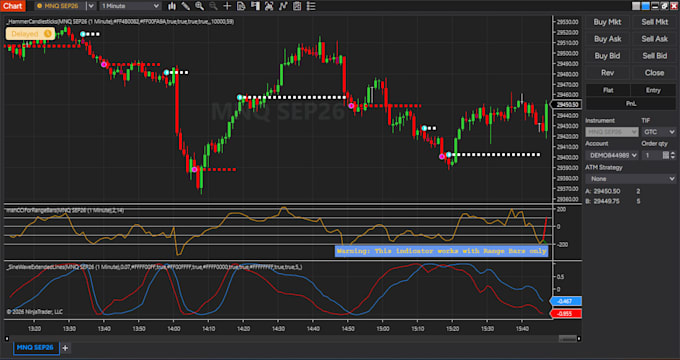Screen dimensions: 680x360
Task: Click the horizontal chart scrollbar thumb
Action: [567, 338]
